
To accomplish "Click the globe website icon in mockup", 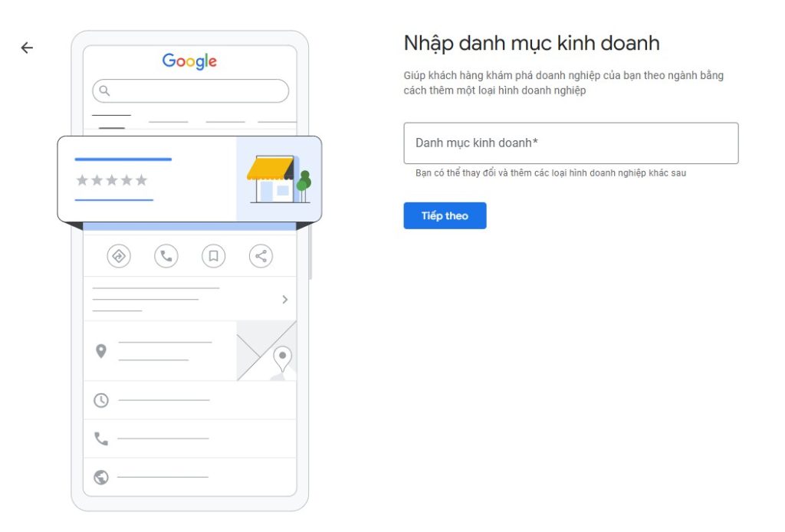I will (x=101, y=478).
